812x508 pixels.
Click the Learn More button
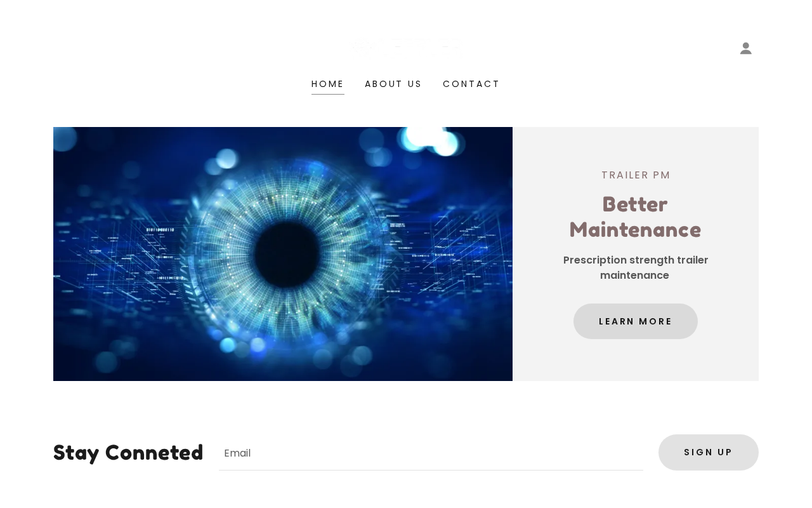pos(636,321)
